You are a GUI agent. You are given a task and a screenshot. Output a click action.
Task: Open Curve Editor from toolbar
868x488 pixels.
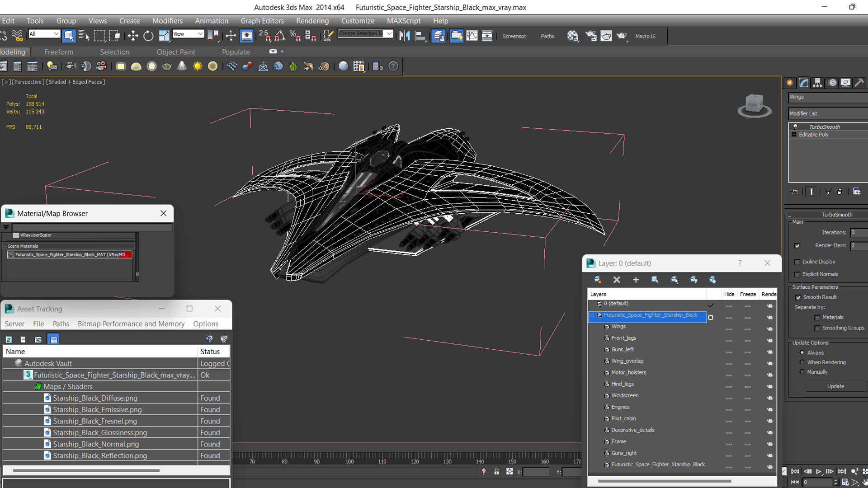[472, 36]
